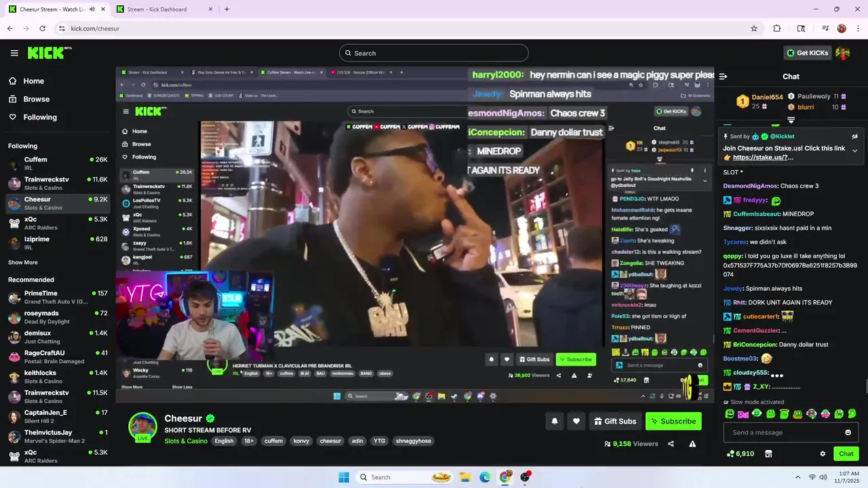The width and height of the screenshot is (868, 488).
Task: Open Get KICKs button
Action: 806,53
